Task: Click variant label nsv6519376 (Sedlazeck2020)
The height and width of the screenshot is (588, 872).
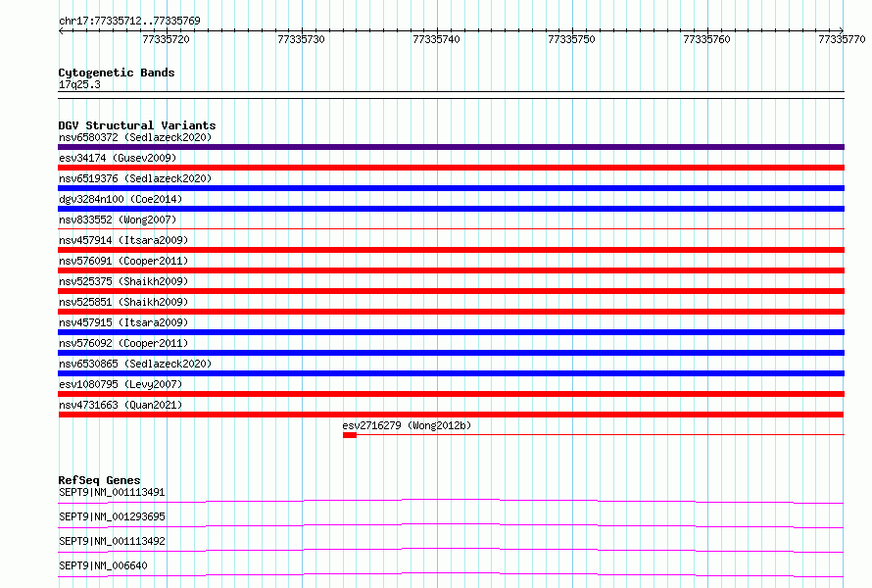Action: click(135, 178)
